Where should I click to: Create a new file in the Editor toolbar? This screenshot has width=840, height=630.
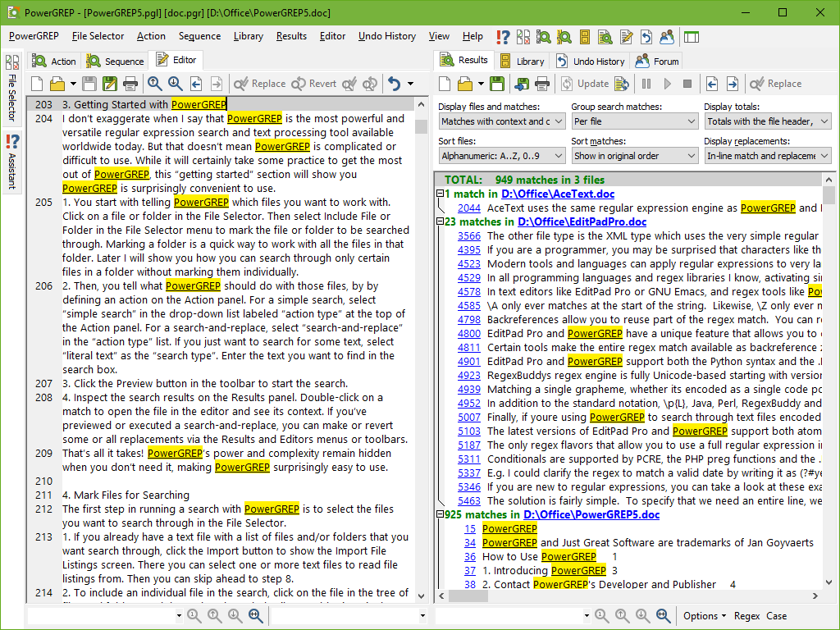(37, 84)
